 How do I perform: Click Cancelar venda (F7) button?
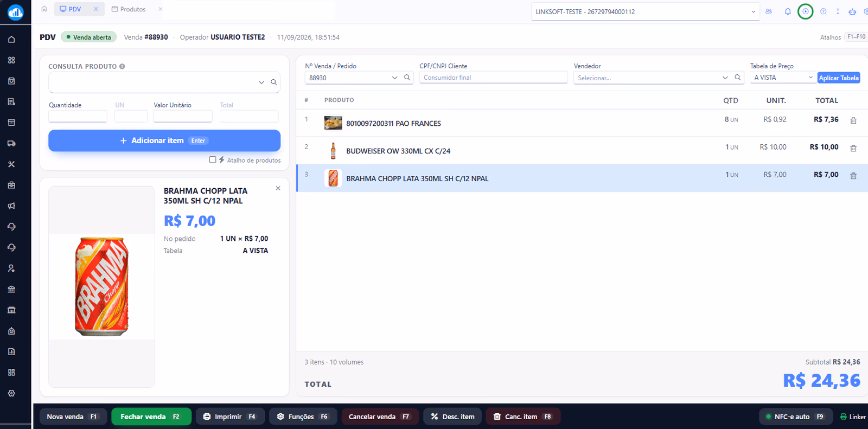(380, 417)
